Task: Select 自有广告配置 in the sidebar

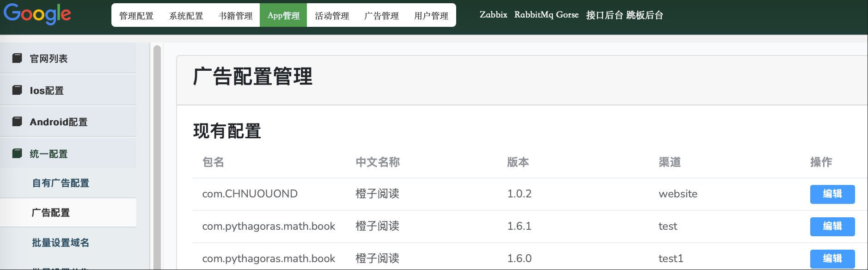Action: coord(61,183)
